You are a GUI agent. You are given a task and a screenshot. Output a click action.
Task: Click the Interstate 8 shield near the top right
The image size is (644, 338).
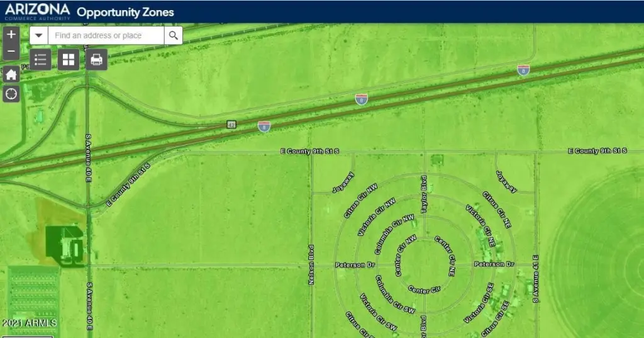pyautogui.click(x=523, y=70)
